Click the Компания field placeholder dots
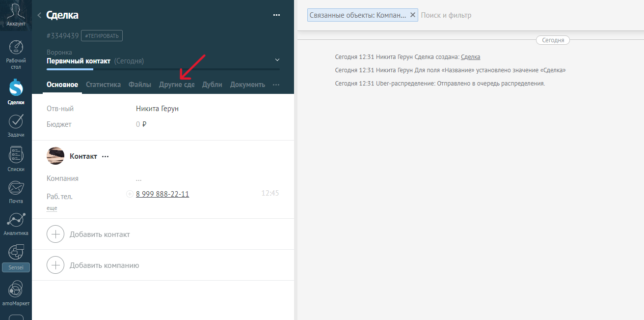 click(x=139, y=178)
